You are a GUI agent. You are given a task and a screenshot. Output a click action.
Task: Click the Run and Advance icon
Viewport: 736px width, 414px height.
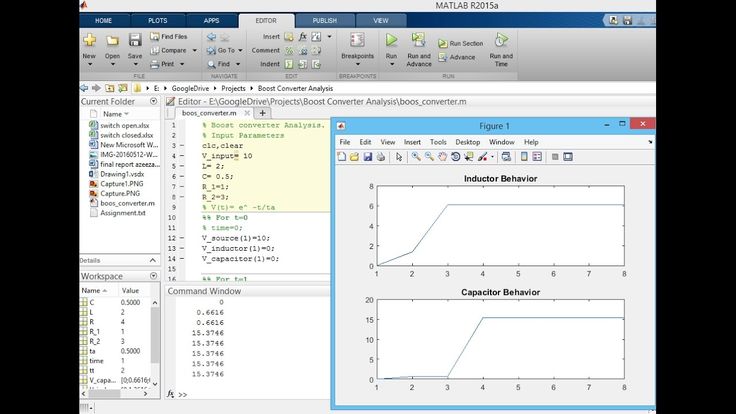click(419, 44)
